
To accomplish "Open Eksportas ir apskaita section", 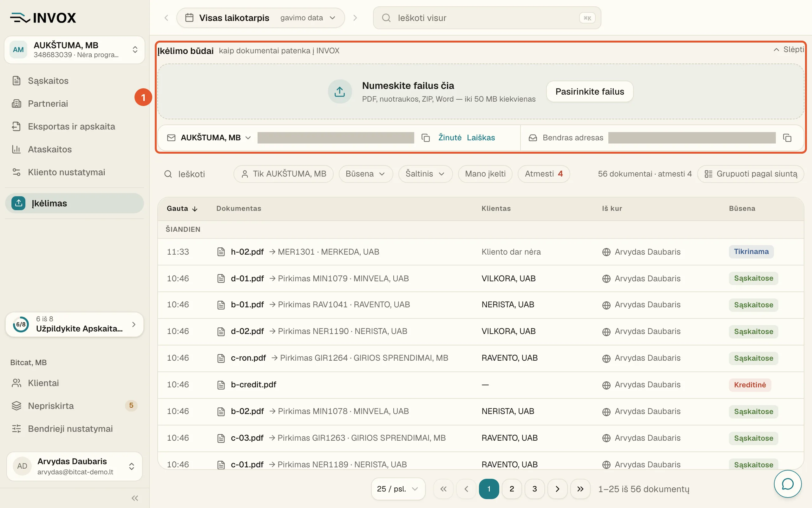I will [75, 126].
